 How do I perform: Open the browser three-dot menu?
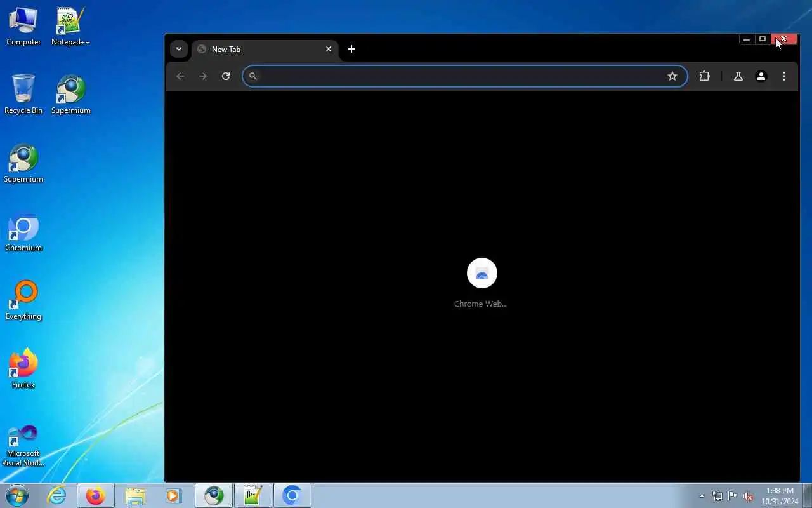[784, 76]
